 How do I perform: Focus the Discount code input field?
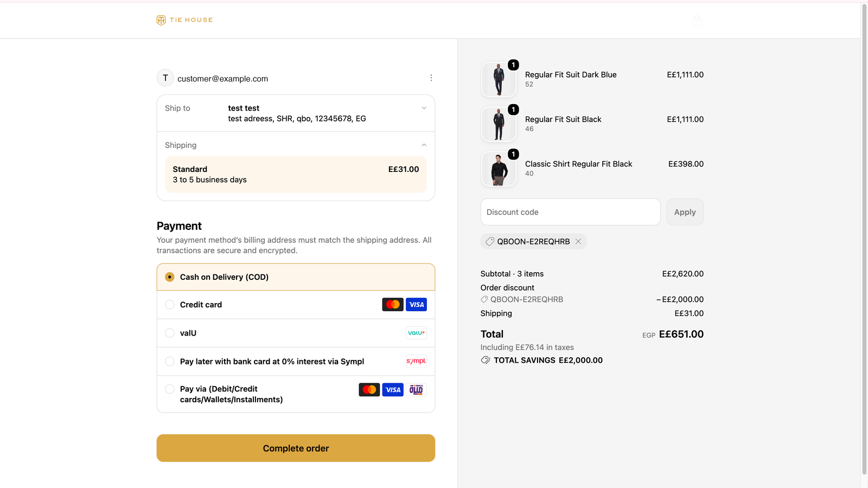coord(570,212)
